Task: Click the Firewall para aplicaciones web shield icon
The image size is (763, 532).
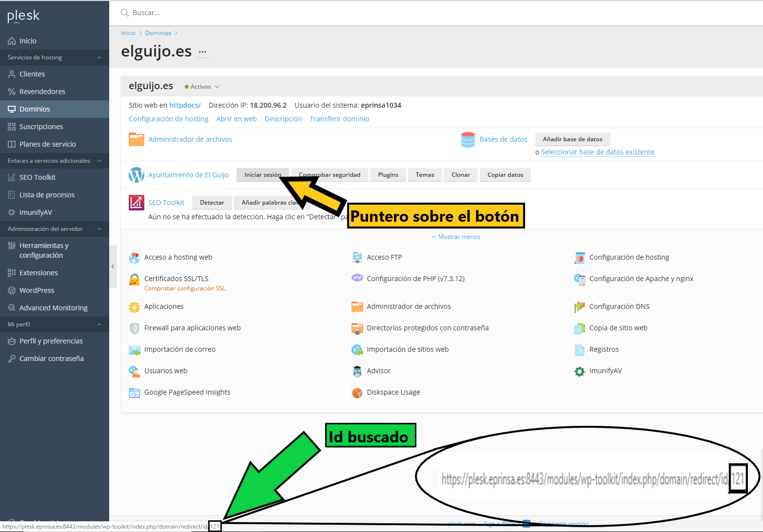Action: tap(134, 328)
